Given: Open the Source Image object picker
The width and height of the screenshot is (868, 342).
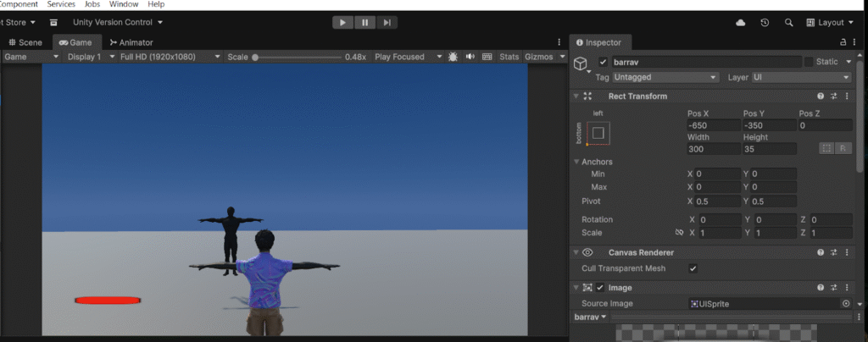Looking at the screenshot, I should (845, 303).
